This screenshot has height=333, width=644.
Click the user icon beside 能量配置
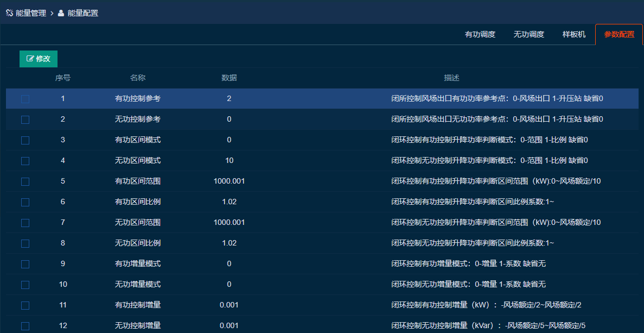point(61,13)
